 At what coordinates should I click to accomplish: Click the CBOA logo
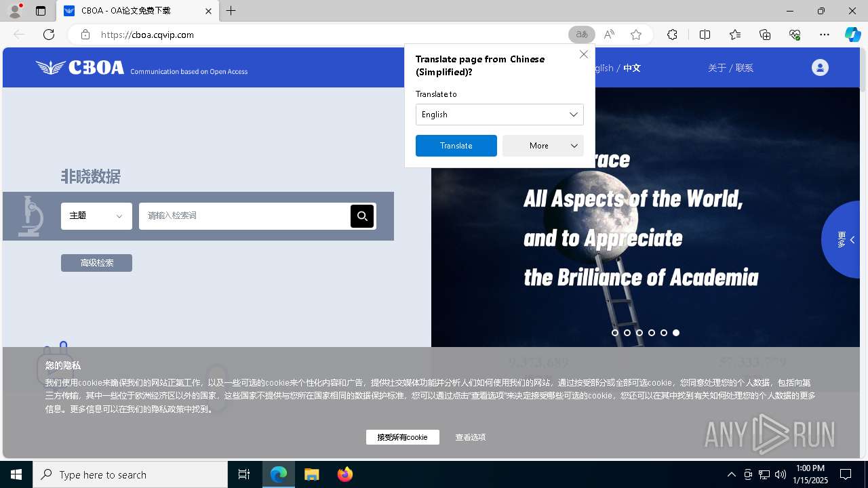80,67
